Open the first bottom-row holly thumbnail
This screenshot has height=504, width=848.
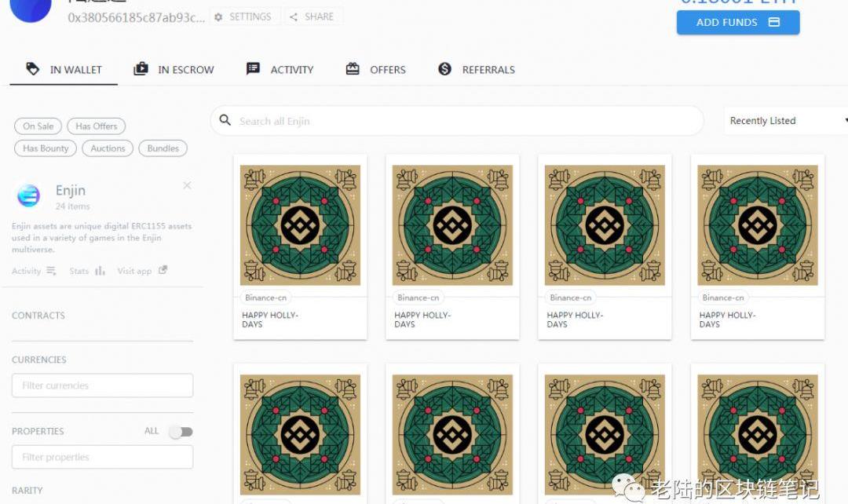(x=300, y=435)
